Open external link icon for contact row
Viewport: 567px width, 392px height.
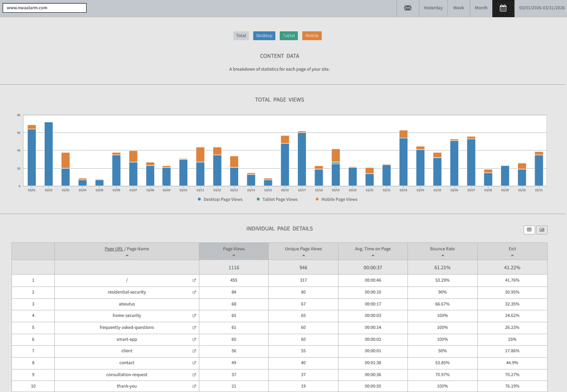(194, 363)
